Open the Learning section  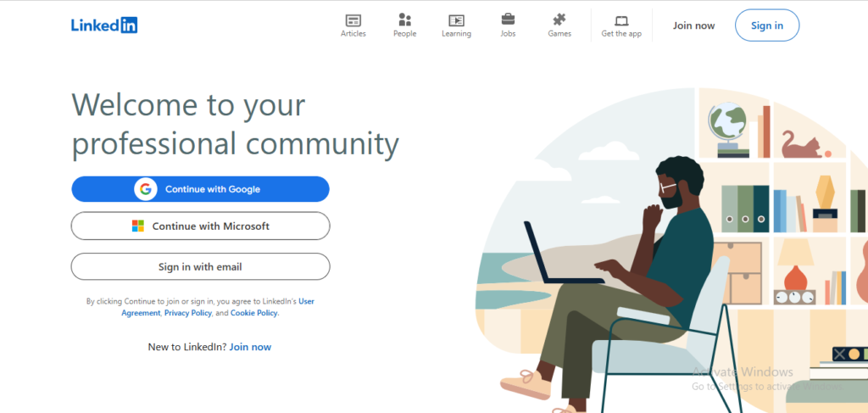[x=456, y=25]
